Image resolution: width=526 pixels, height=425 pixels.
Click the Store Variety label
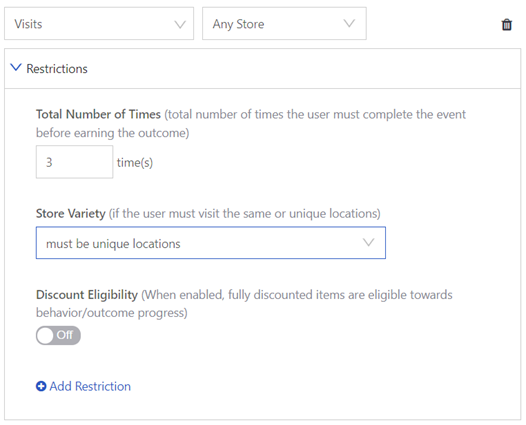(x=71, y=213)
